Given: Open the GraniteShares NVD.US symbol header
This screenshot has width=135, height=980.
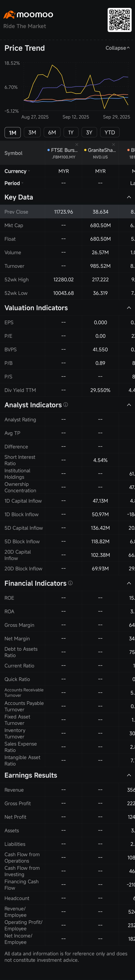Looking at the screenshot, I should point(100,153).
